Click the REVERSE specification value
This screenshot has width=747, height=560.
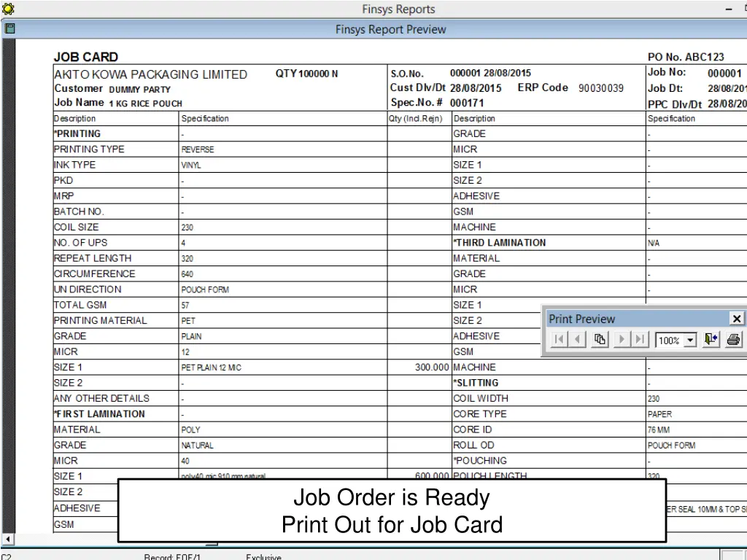tap(198, 149)
